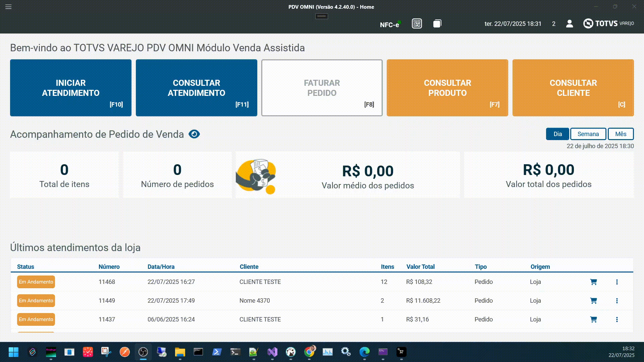Click the white square icon in header
644x362 pixels.
click(x=437, y=23)
